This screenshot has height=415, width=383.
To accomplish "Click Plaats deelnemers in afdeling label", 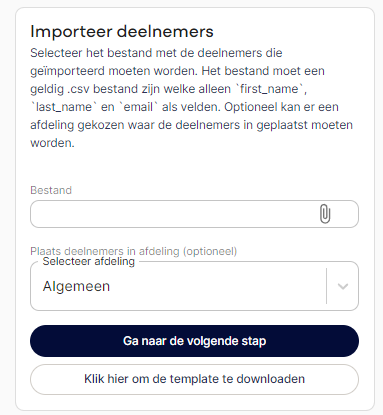I will (133, 251).
